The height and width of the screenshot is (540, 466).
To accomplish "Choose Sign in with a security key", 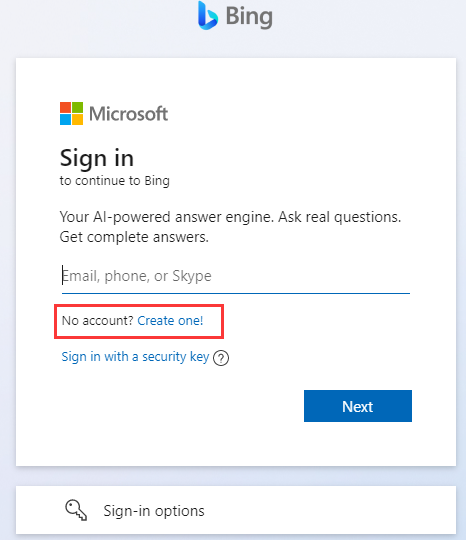I will pos(135,357).
